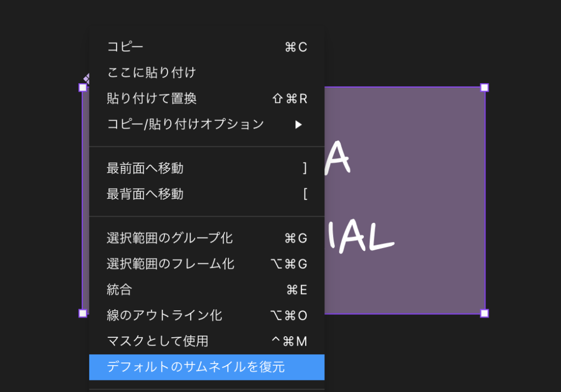
Task: Click the bottom-left selection handle
Action: pos(83,313)
